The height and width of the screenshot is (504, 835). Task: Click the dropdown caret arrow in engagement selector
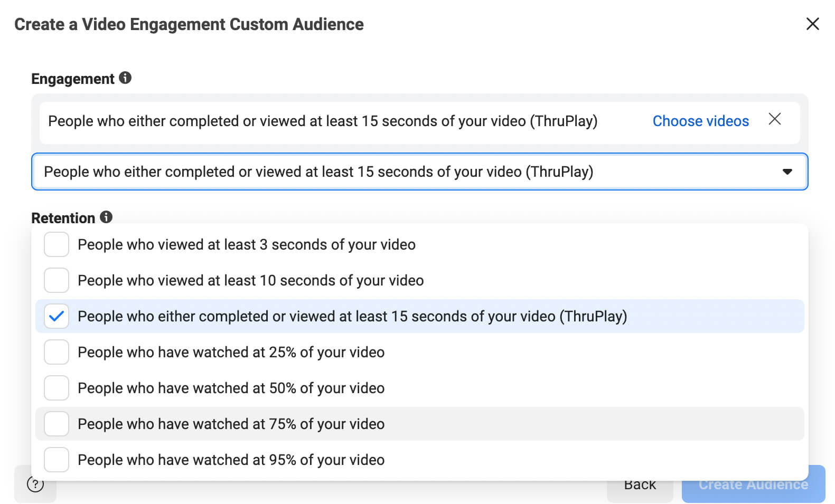[x=787, y=172]
